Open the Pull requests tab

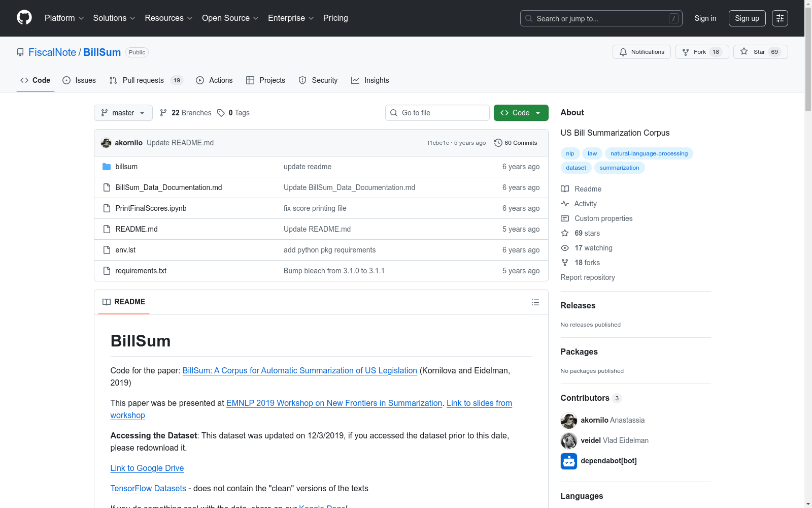146,80
